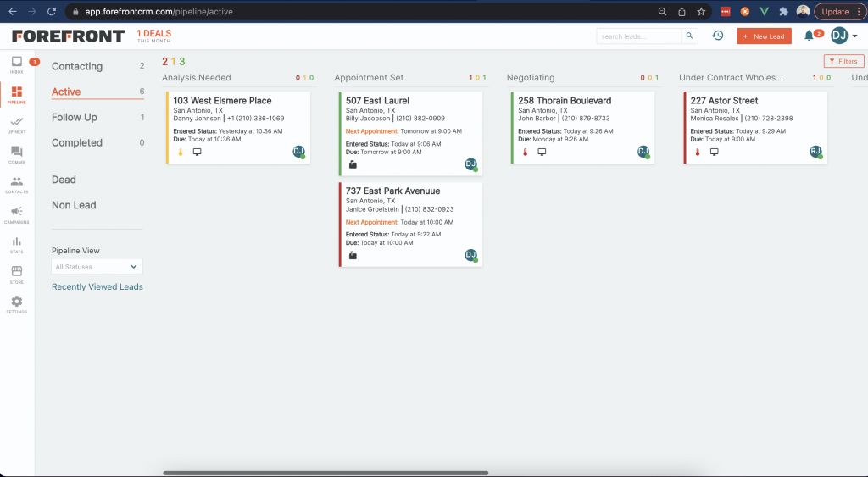Click the thermometer icon on 103 West Elsmere Place
The height and width of the screenshot is (477, 868).
[x=181, y=152]
